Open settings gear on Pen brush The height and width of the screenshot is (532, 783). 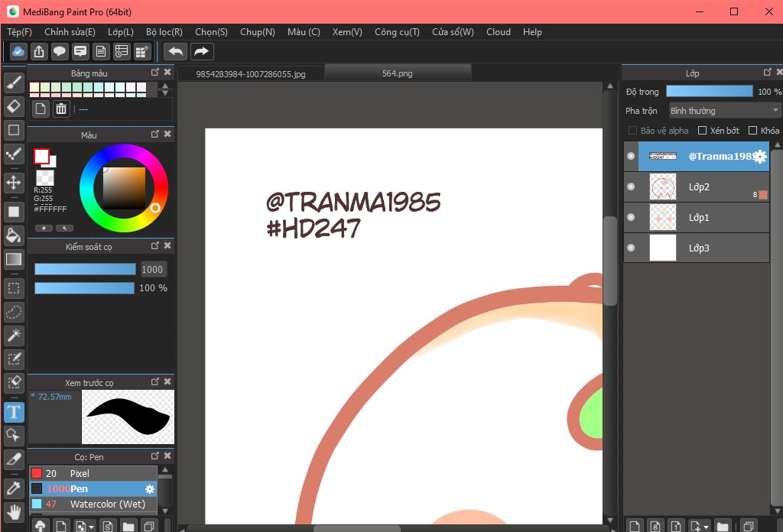149,489
